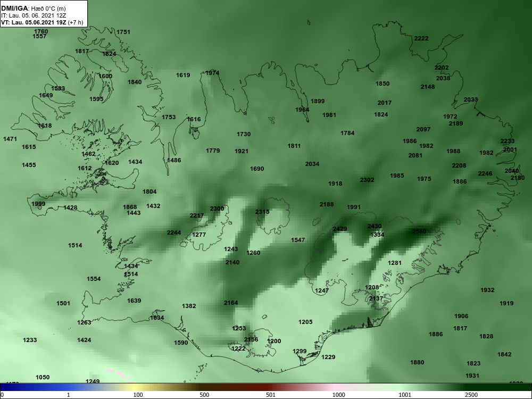Select the 1229 value offshore

click(x=328, y=358)
